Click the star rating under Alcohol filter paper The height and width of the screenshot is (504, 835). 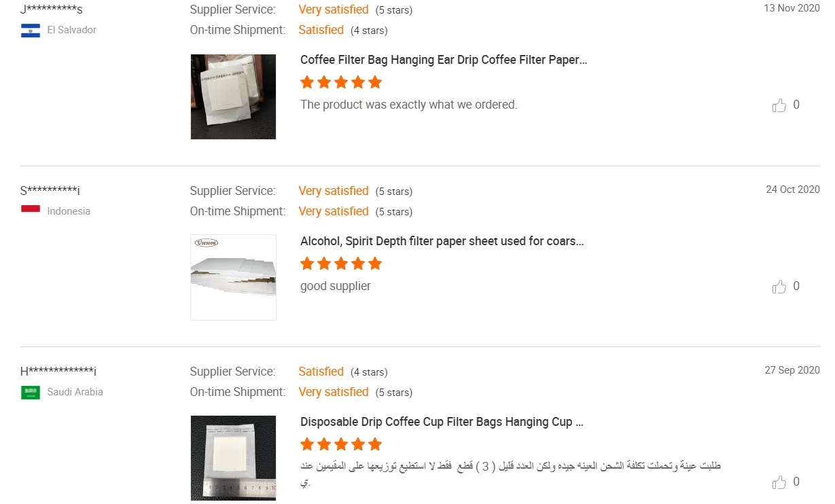click(341, 264)
